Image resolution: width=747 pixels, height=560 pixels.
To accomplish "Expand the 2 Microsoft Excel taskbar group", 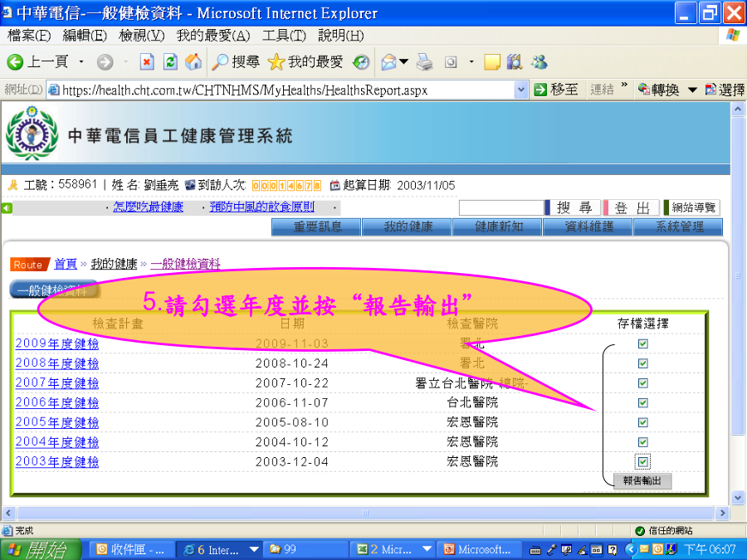I will [x=427, y=549].
